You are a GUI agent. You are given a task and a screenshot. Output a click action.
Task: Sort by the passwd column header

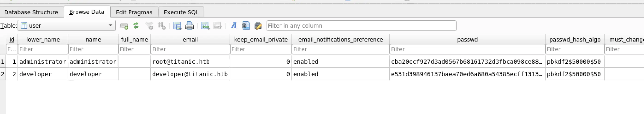(x=467, y=39)
